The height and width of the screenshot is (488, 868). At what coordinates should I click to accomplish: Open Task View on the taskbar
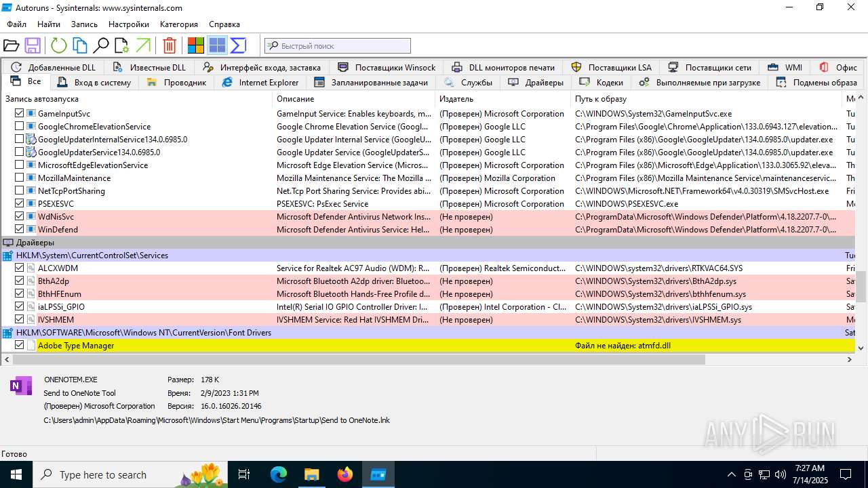pos(244,474)
